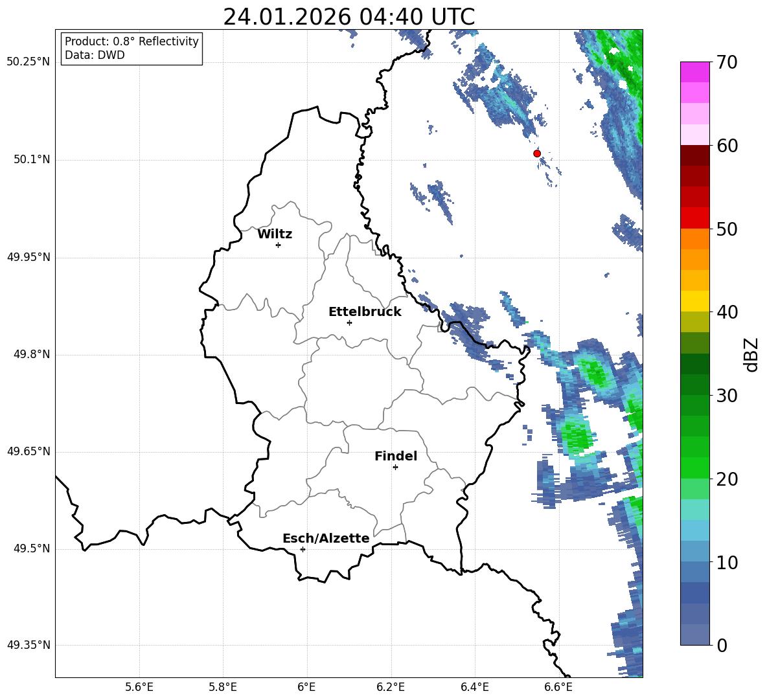Click the Ettelbruck label
This screenshot has height=700, width=767.
tap(365, 312)
